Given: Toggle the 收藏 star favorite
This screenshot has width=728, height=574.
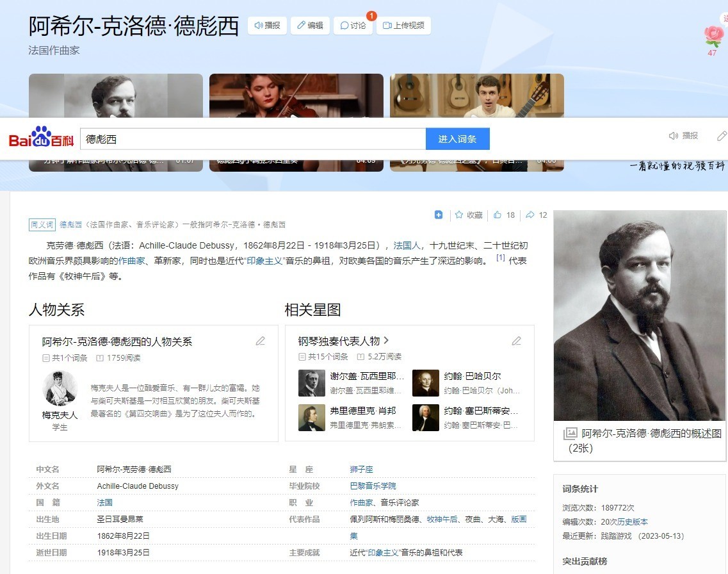Looking at the screenshot, I should pos(469,215).
